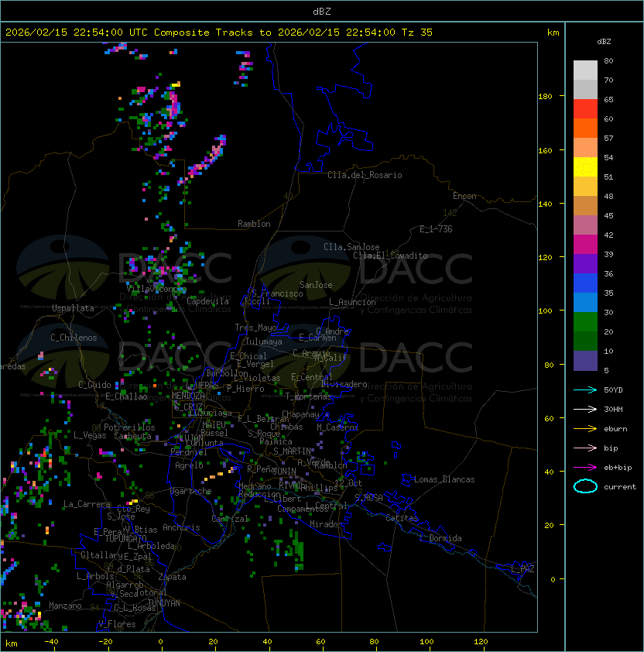The image size is (644, 652).
Task: Click the yellow eburn arrow symbol
Action: tap(585, 429)
